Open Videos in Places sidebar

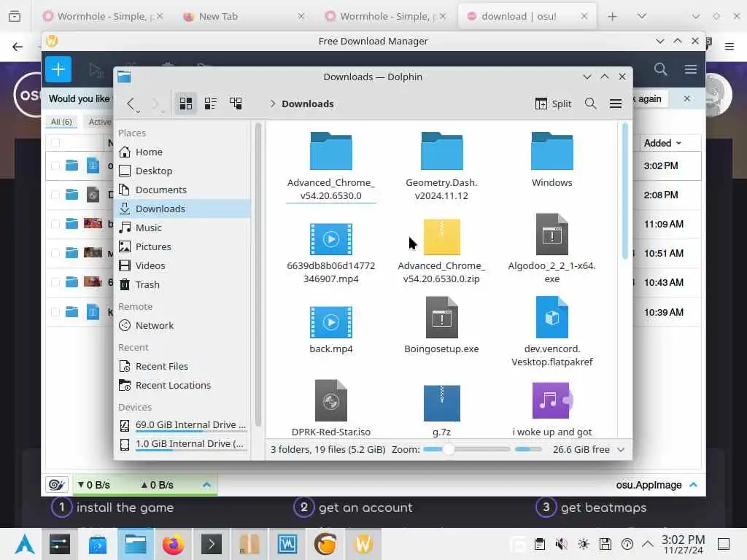(183, 265)
